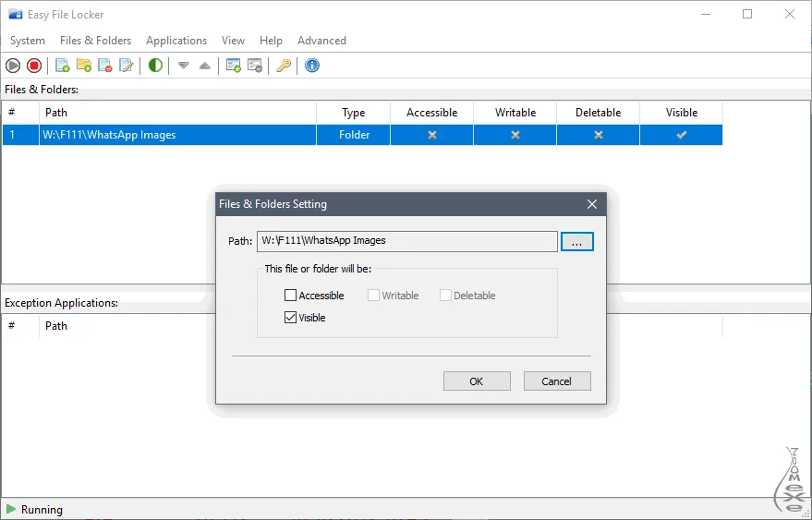Open the System menu
This screenshot has width=812, height=520.
(x=28, y=41)
